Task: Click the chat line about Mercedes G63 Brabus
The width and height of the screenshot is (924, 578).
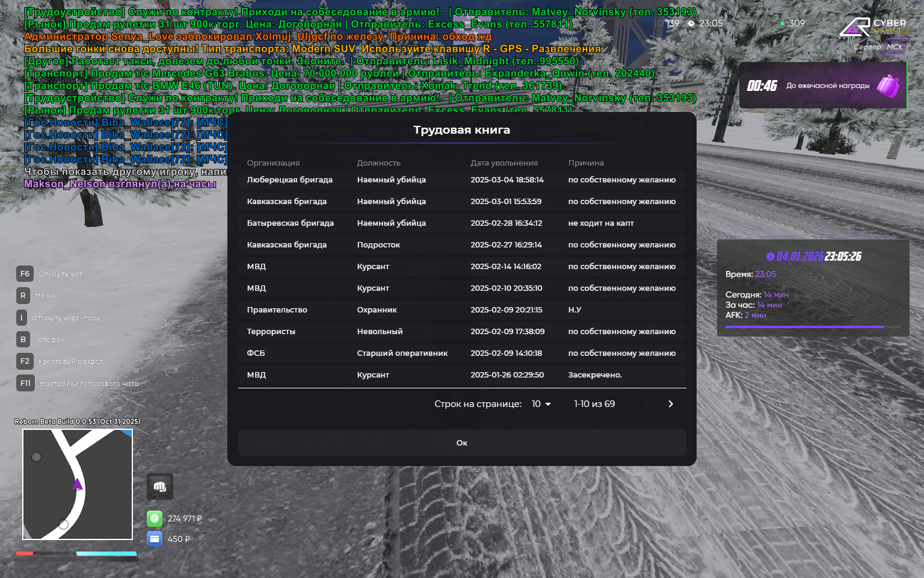Action: coord(339,73)
